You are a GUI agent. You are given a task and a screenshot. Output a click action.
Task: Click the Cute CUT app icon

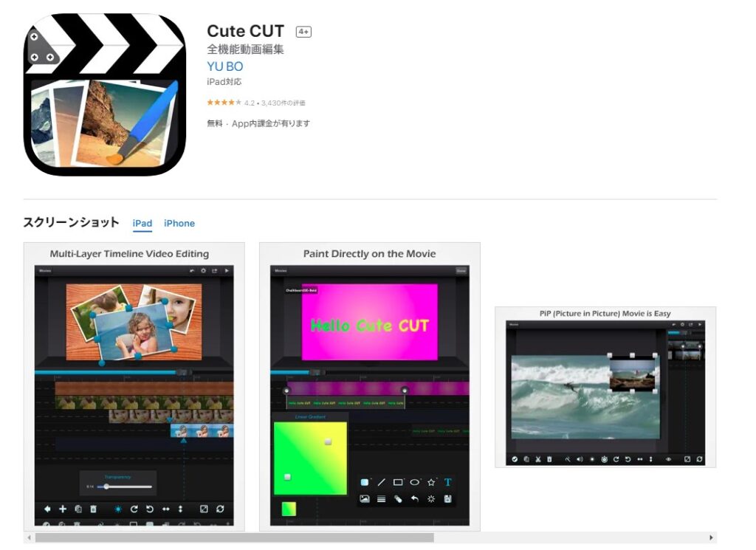pyautogui.click(x=104, y=94)
